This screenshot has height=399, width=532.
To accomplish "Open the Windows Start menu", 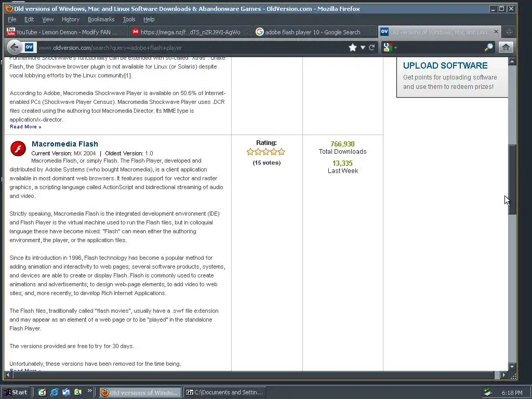I will pos(16,392).
